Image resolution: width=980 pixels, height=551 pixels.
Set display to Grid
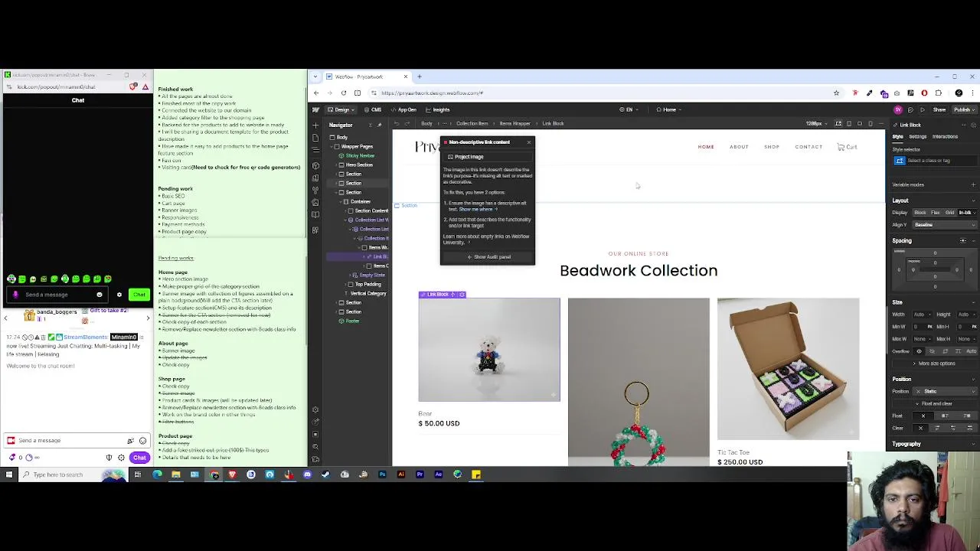point(949,213)
